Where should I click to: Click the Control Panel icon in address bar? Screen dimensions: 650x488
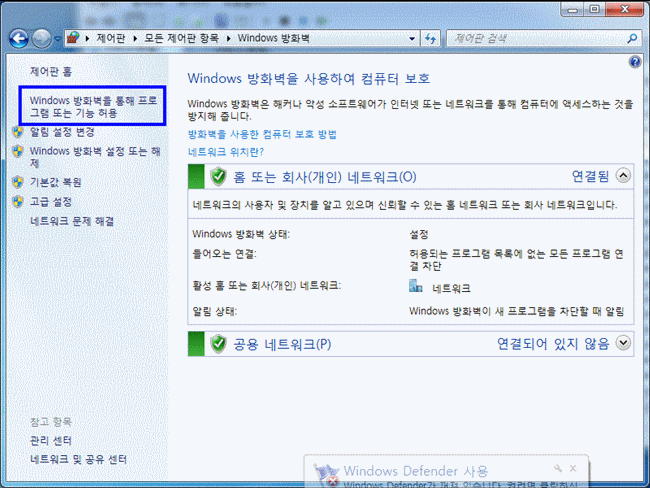click(x=73, y=38)
